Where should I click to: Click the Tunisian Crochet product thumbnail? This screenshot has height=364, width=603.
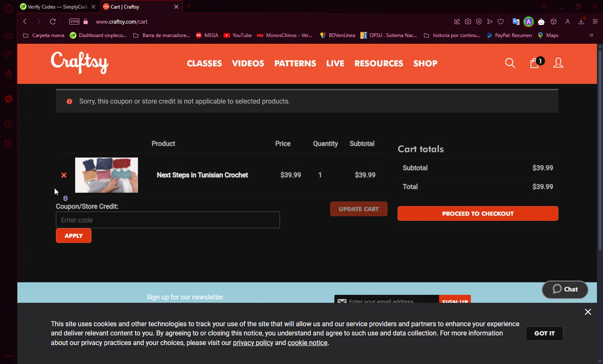107,175
